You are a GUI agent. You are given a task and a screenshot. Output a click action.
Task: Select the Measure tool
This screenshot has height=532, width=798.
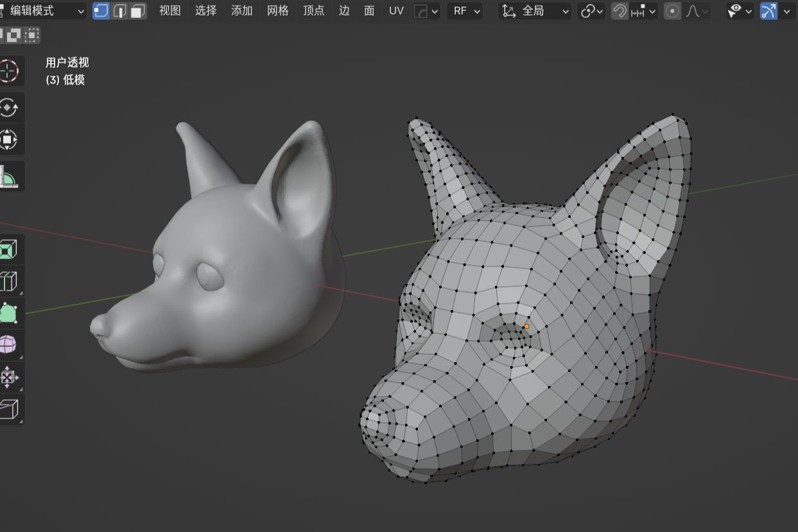(12, 176)
